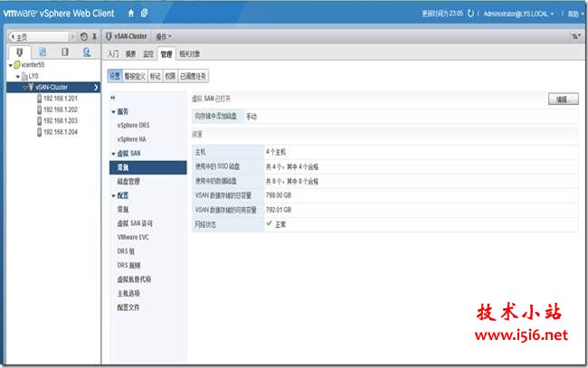Go to the vSphere home icon
This screenshot has width=588, height=368.
131,14
